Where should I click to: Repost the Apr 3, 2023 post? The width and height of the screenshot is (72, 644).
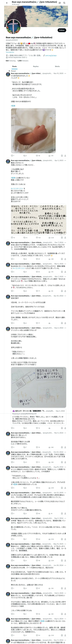pyautogui.click(x=24, y=238)
